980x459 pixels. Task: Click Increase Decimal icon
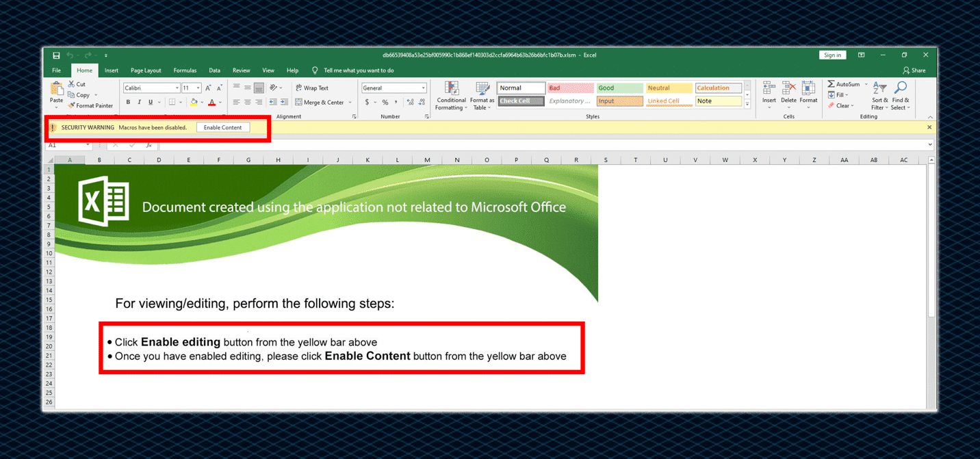(410, 103)
